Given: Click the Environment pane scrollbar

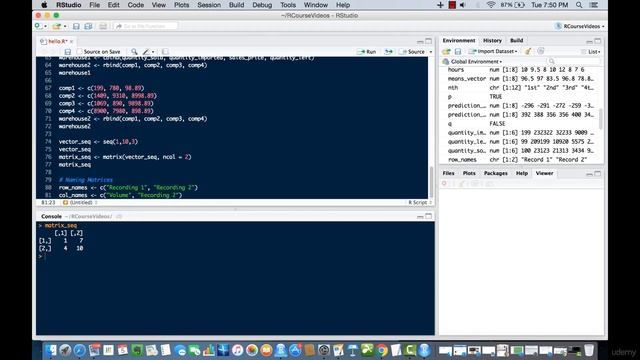Looking at the screenshot, I should (x=600, y=118).
